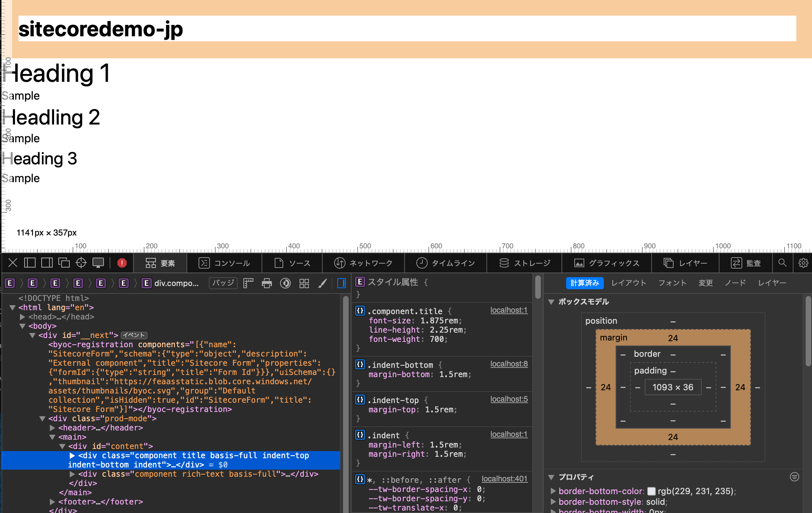The image size is (812, 513).
Task: Collapse the プロパティ section
Action: [552, 477]
